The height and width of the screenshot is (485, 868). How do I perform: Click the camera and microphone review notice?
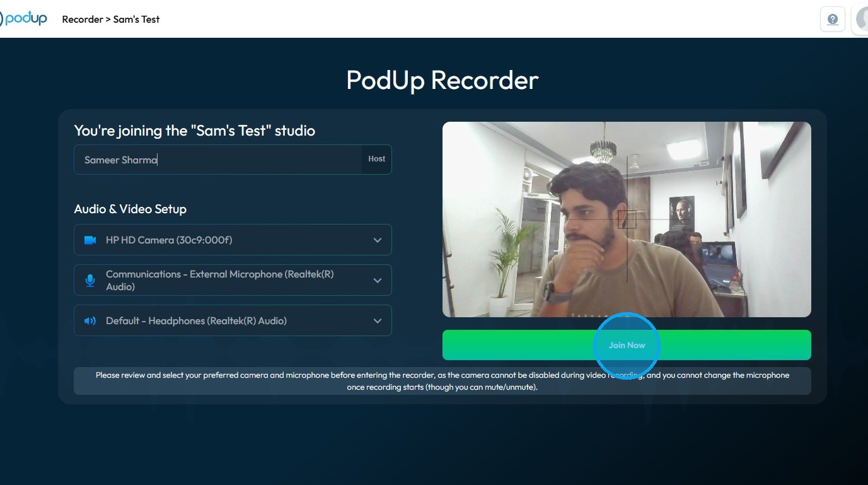tap(443, 381)
